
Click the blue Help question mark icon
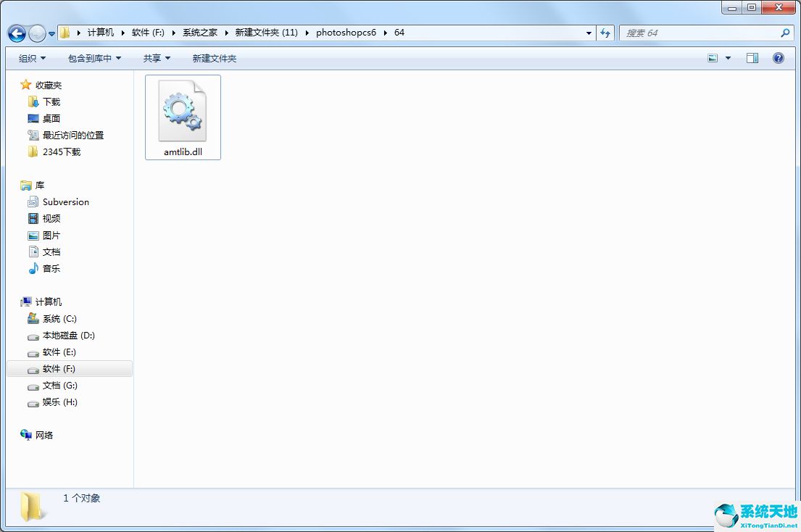779,58
